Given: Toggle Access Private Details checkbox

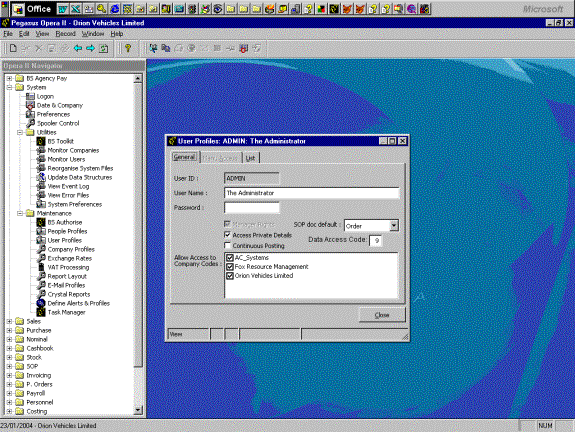Looking at the screenshot, I should pyautogui.click(x=227, y=235).
